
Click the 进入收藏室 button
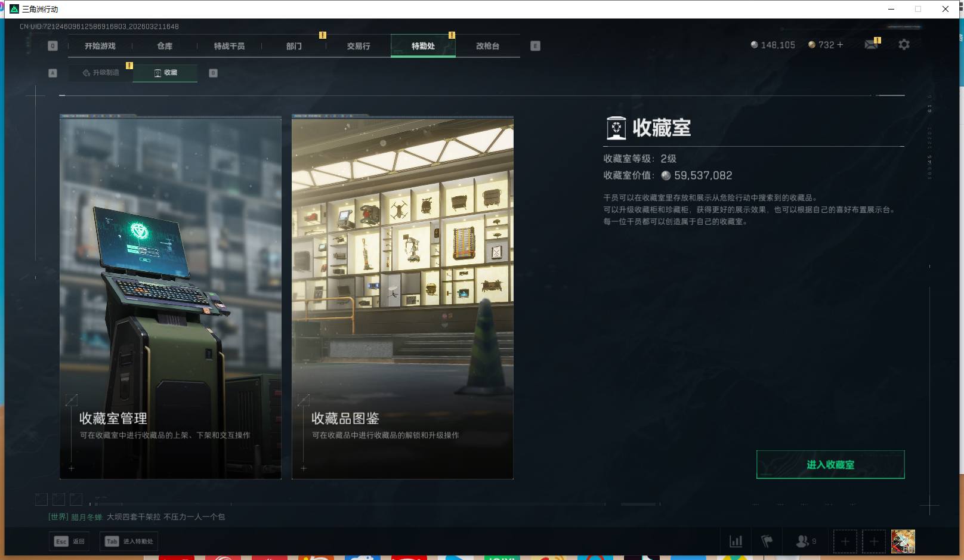[830, 464]
